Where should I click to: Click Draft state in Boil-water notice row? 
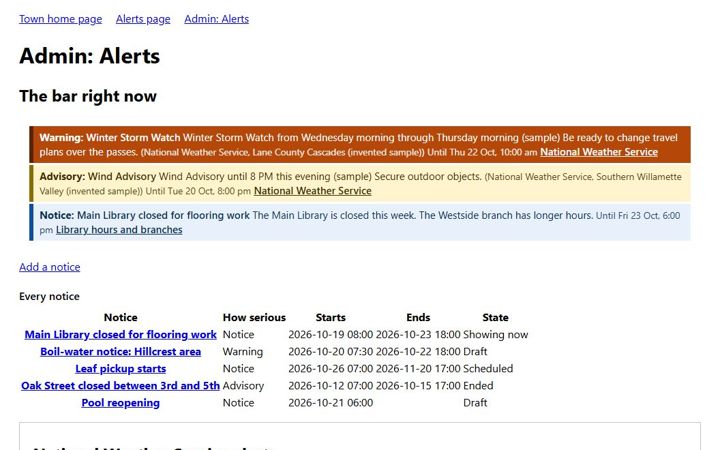click(475, 352)
